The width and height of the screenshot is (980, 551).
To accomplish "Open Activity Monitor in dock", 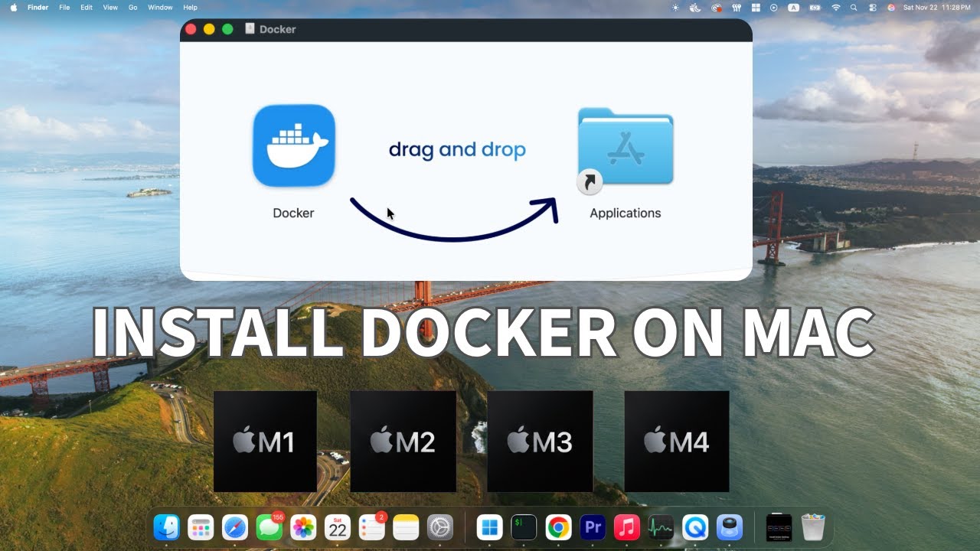I will [x=661, y=527].
